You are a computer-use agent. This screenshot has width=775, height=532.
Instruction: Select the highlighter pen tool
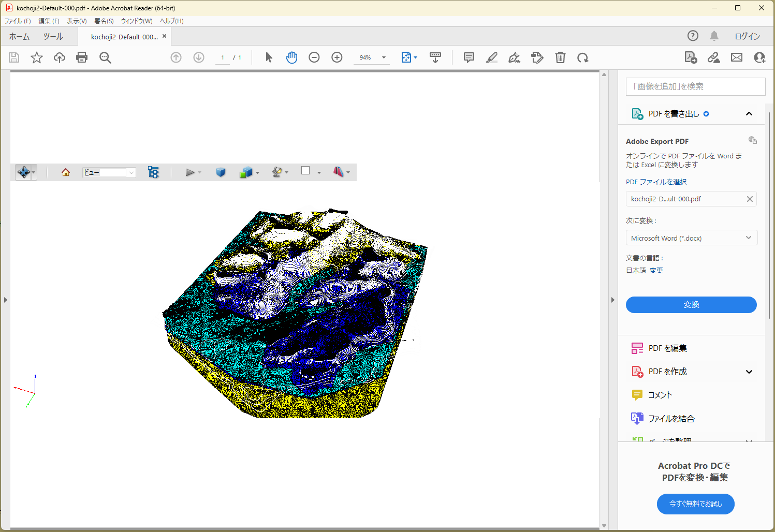[x=492, y=57]
